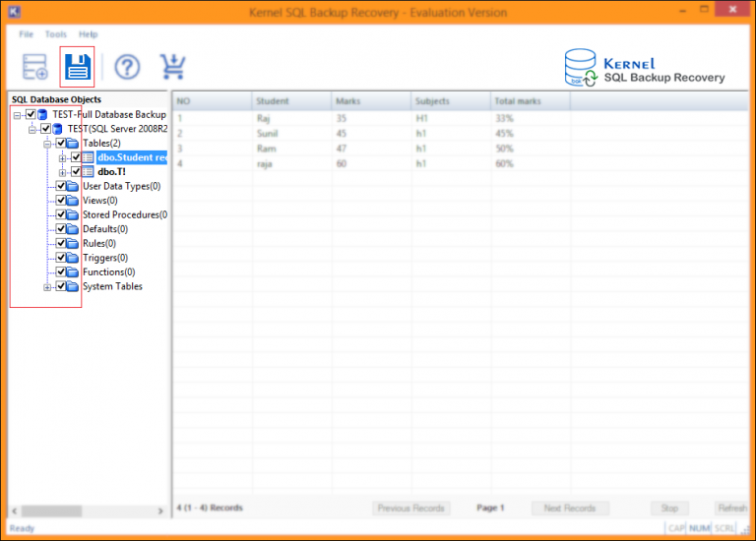Click database icon beside TEST(SQL Server 2008R2
Image resolution: width=756 pixels, height=541 pixels.
click(x=57, y=129)
